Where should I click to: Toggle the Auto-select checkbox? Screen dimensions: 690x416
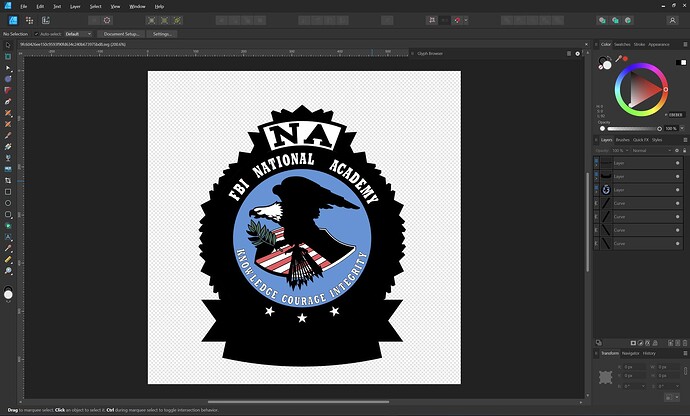36,34
